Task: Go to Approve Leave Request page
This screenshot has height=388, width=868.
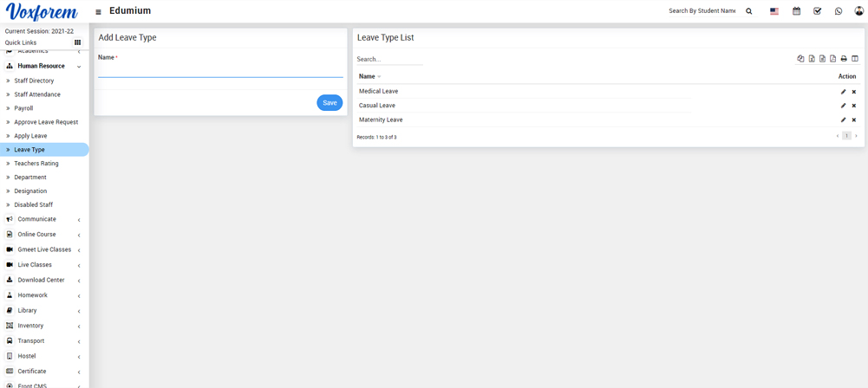Action: (x=46, y=122)
